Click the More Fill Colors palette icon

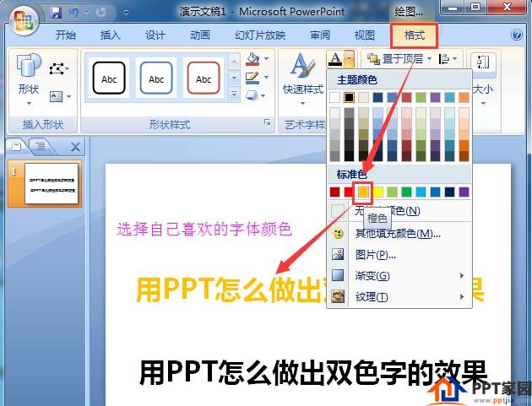click(x=338, y=234)
